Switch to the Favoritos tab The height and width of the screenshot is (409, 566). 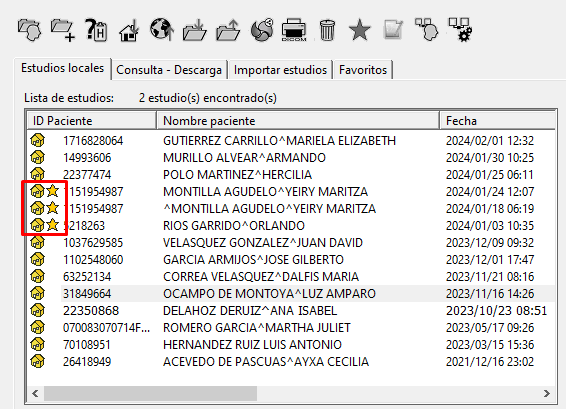pos(363,70)
